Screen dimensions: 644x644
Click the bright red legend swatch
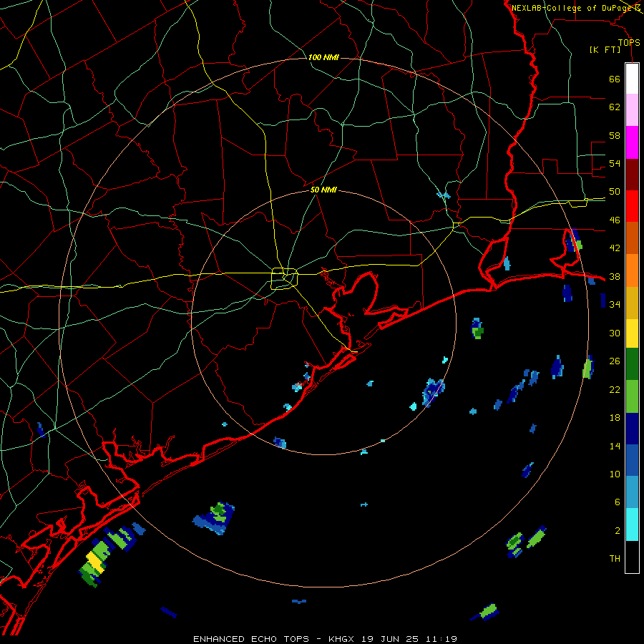[632, 206]
